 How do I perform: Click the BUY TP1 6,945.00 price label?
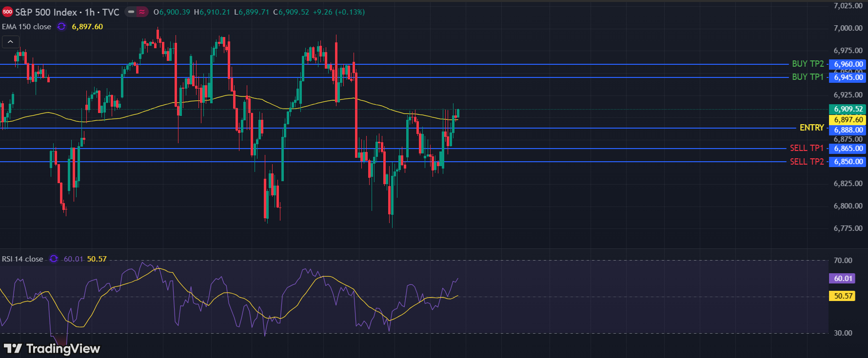(848, 77)
